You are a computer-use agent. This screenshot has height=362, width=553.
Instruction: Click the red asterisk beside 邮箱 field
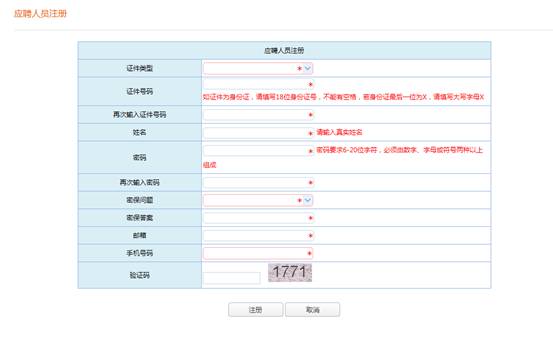click(310, 236)
